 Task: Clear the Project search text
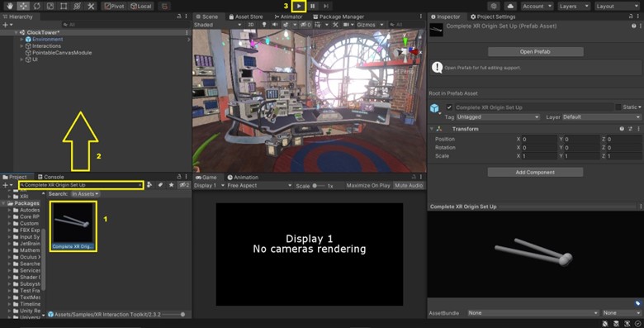pos(140,185)
